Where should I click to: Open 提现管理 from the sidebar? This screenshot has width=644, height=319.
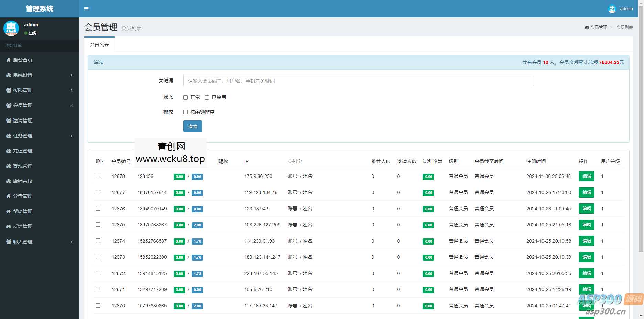(21, 166)
